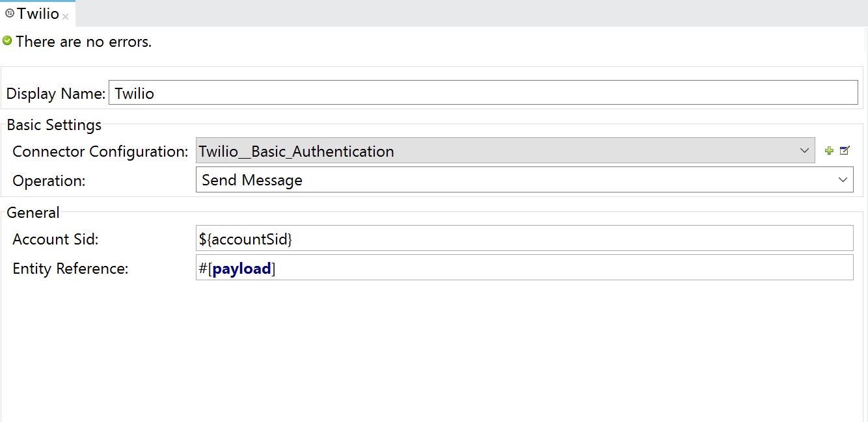Click the Basic Settings group heading
The height and width of the screenshot is (422, 868).
coord(54,125)
